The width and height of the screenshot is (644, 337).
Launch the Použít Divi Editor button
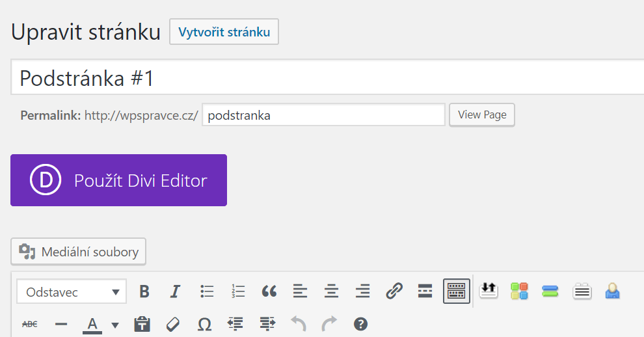[x=118, y=180]
